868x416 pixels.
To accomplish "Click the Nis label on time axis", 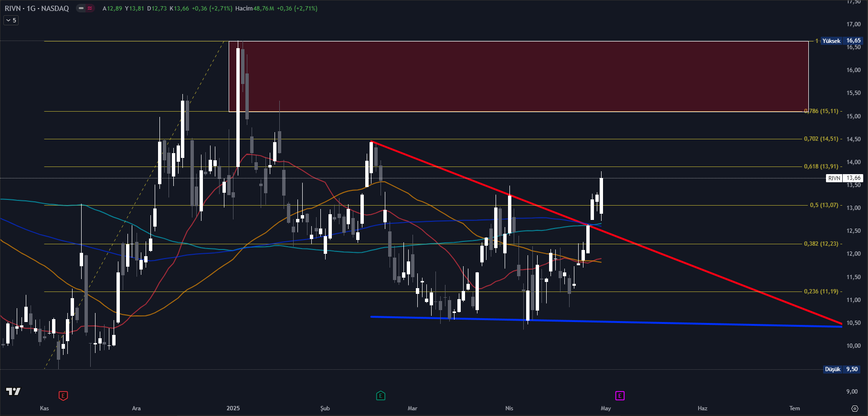I will click(509, 408).
